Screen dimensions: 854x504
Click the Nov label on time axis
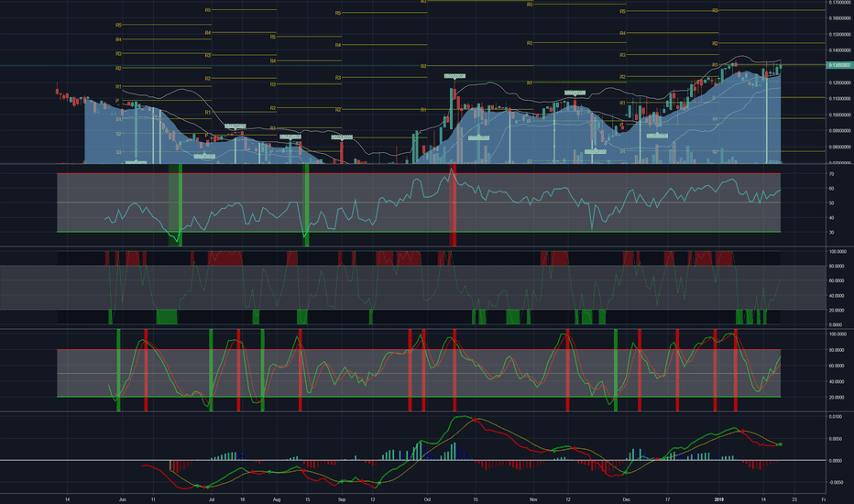pyautogui.click(x=533, y=499)
